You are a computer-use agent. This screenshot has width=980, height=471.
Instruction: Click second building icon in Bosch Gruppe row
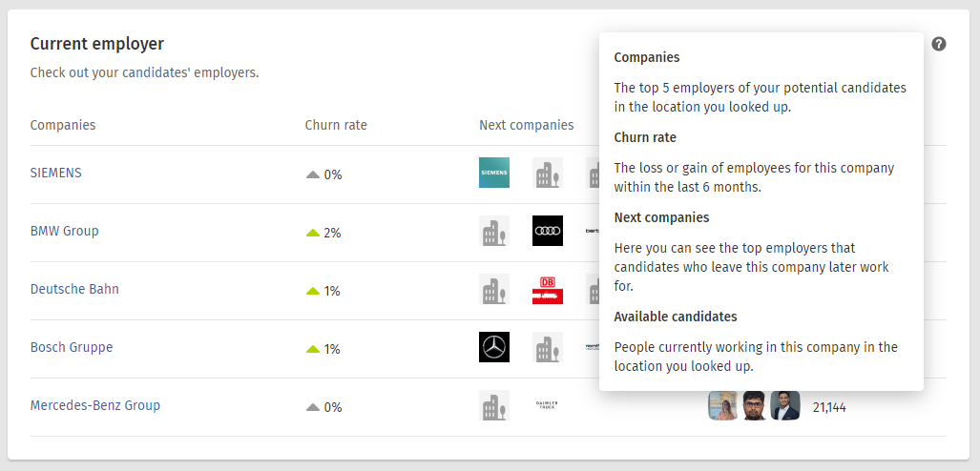point(548,347)
